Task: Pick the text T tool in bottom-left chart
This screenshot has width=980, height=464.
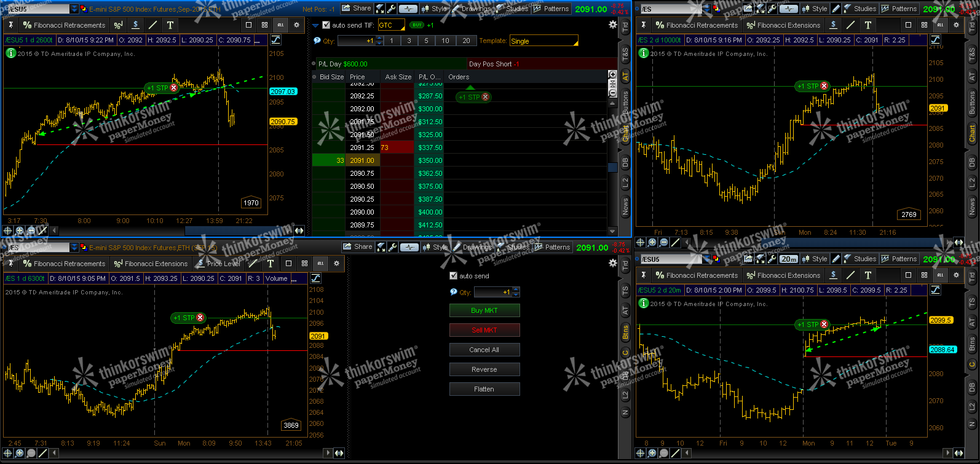Action: pos(271,264)
